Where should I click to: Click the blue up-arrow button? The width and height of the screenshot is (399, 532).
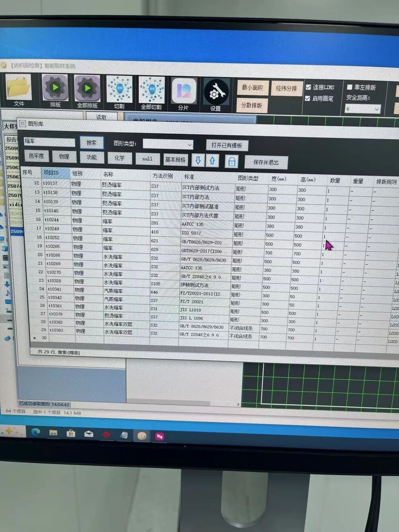click(x=212, y=161)
